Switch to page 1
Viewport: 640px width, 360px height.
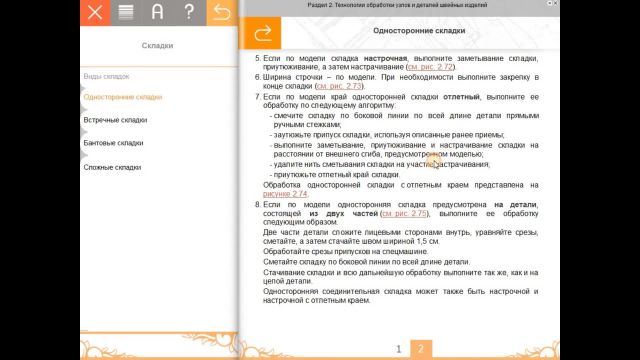[399, 349]
